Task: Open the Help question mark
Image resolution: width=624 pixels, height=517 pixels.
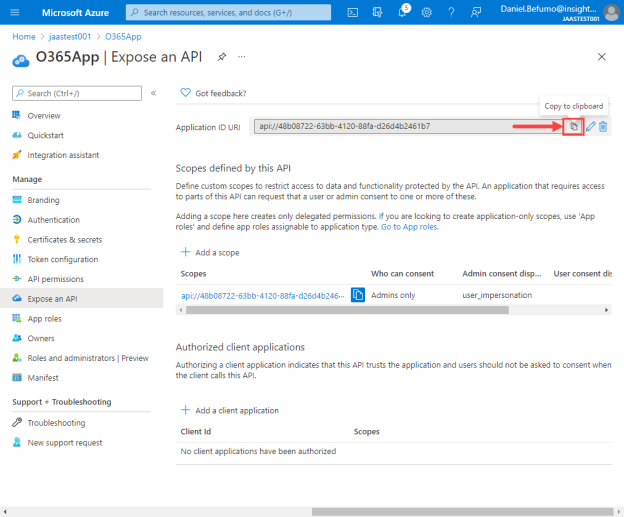Action: coord(451,12)
